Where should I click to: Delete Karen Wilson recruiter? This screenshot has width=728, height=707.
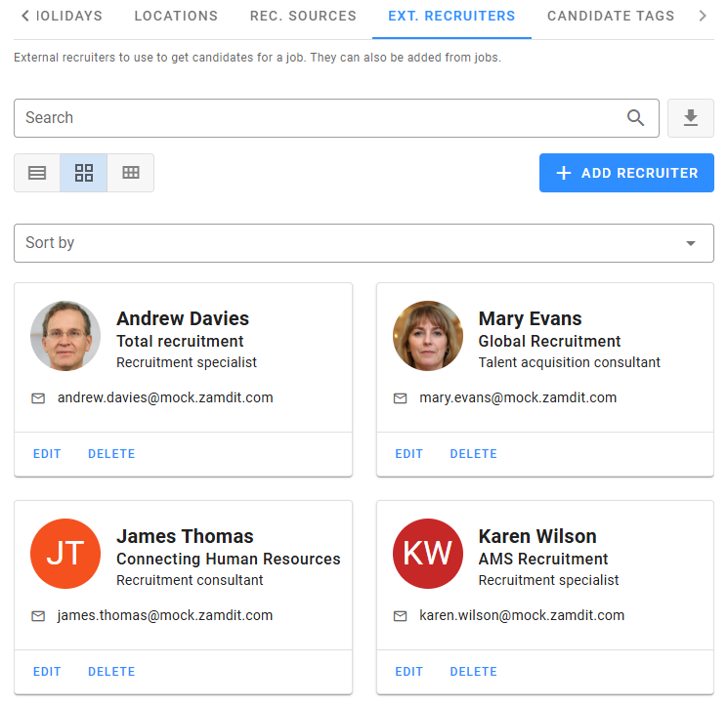474,672
